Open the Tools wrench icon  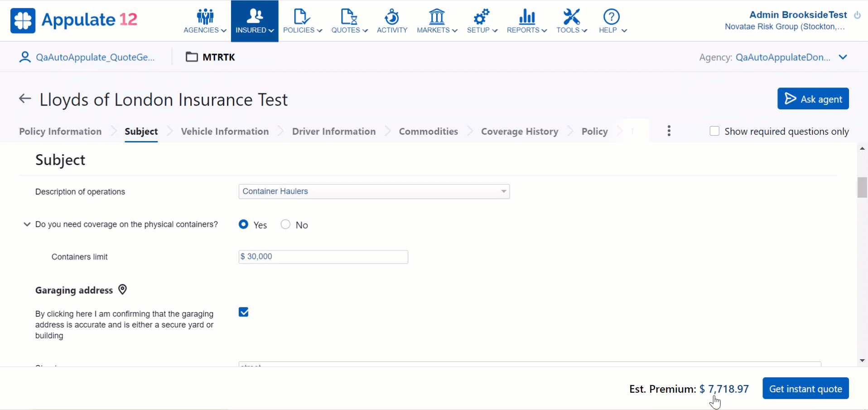click(571, 16)
